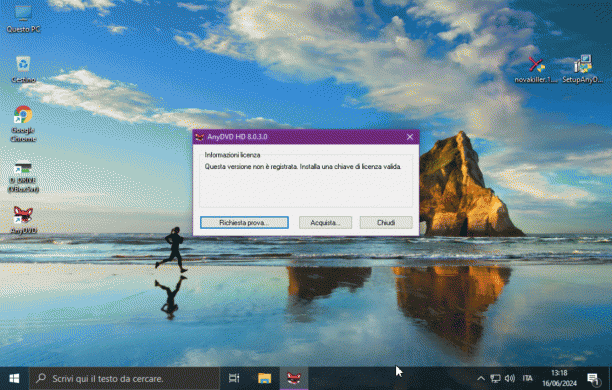Screen dimensions: 612x390
Task: Open the Questo PC desktop icon
Action: [x=23, y=18]
